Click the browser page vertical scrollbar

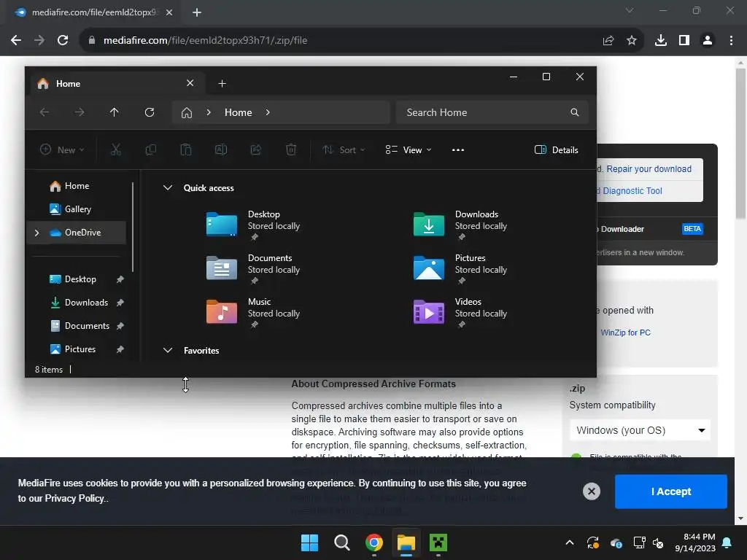[740, 143]
